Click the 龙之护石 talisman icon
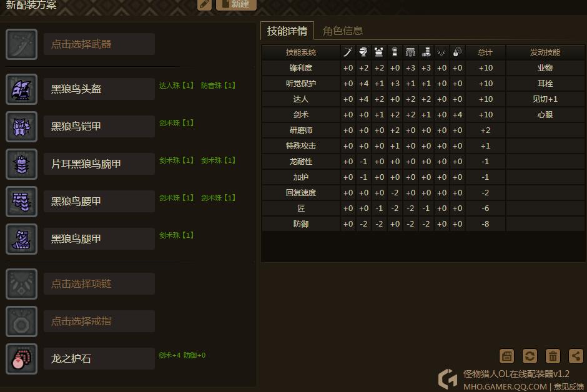 [21, 359]
